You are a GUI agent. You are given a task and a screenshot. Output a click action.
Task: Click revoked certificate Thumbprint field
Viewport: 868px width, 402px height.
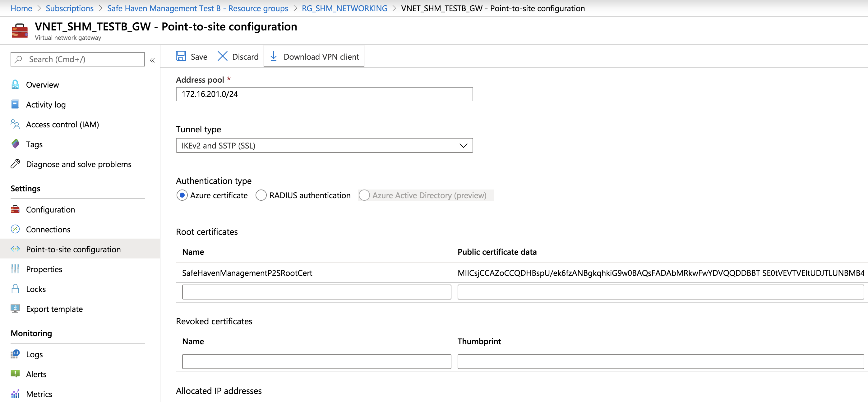[x=660, y=361]
